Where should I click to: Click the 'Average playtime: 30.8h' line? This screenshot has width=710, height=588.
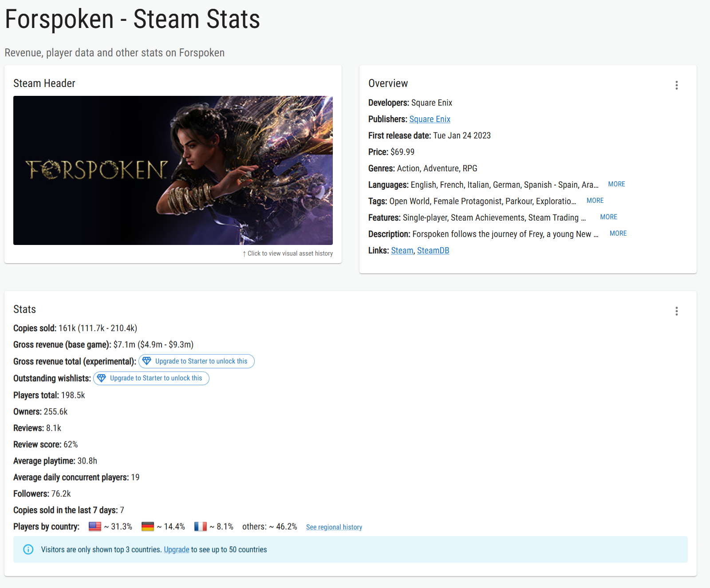coord(55,461)
